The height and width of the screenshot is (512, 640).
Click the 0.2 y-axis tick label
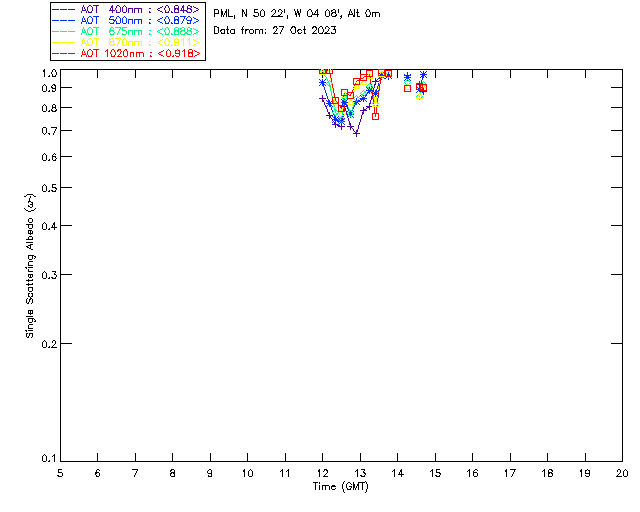[49, 344]
